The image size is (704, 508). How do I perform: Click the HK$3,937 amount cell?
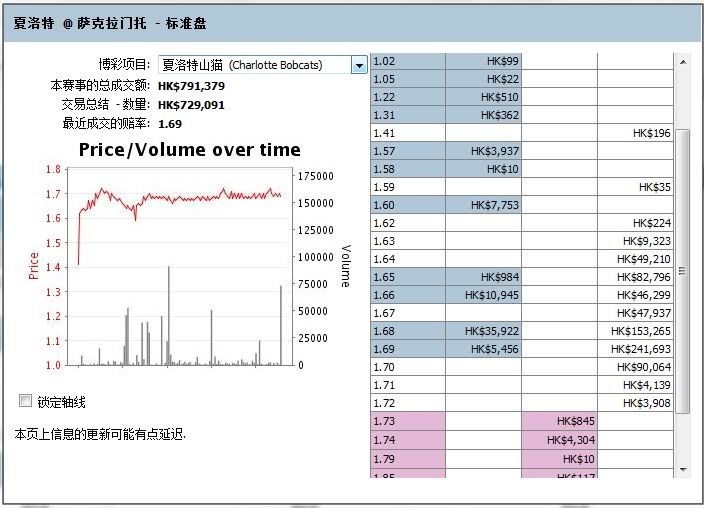(484, 151)
